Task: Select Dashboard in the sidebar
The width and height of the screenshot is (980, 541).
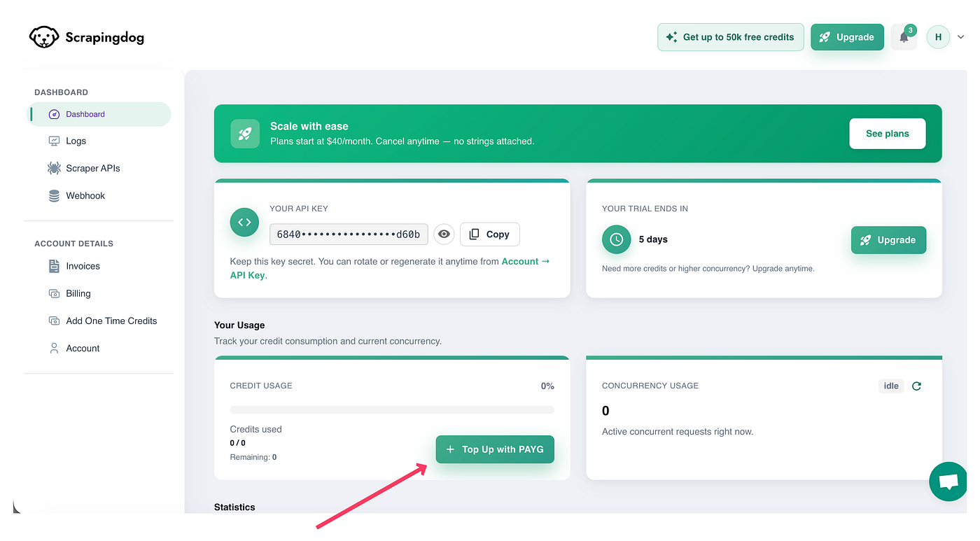Action: 85,114
